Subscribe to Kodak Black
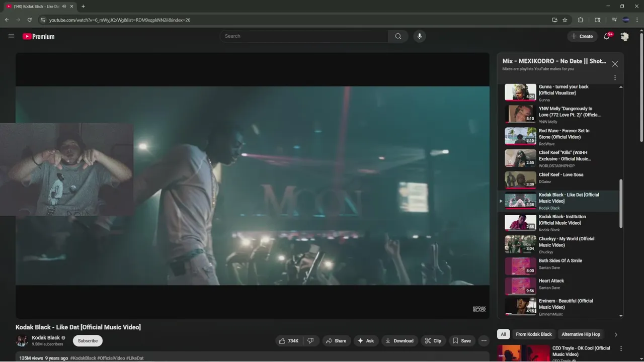The width and height of the screenshot is (644, 362). pyautogui.click(x=88, y=341)
